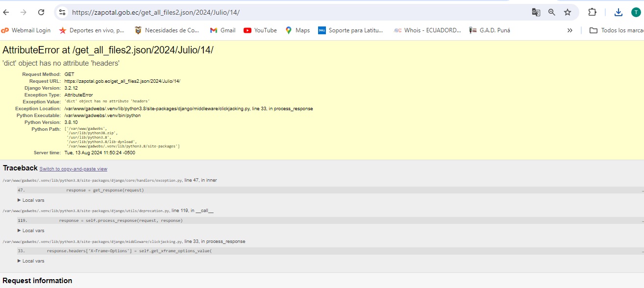
Task: Open the YouTube bookmark
Action: pyautogui.click(x=260, y=30)
